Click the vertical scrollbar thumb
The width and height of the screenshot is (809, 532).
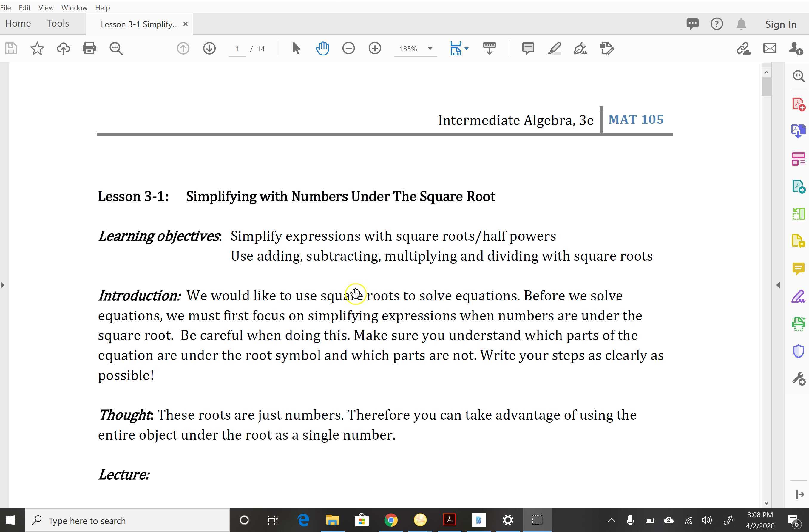click(766, 86)
